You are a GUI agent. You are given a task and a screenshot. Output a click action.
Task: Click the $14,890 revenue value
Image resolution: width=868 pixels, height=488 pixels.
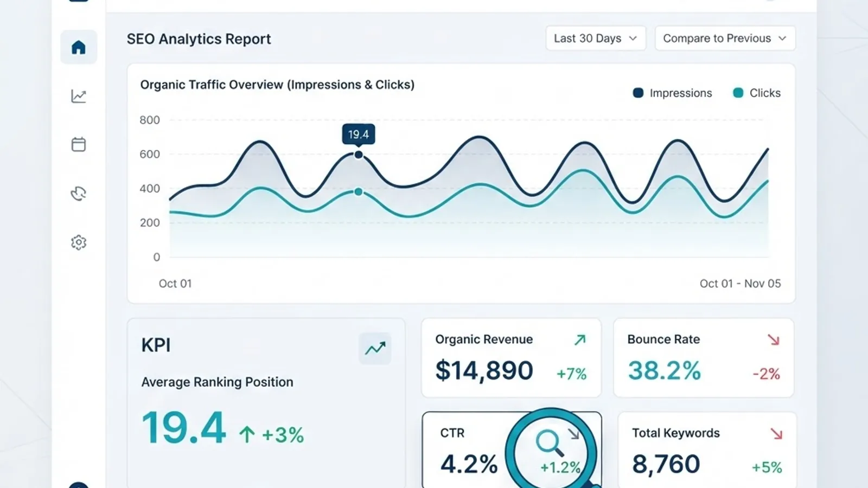484,371
